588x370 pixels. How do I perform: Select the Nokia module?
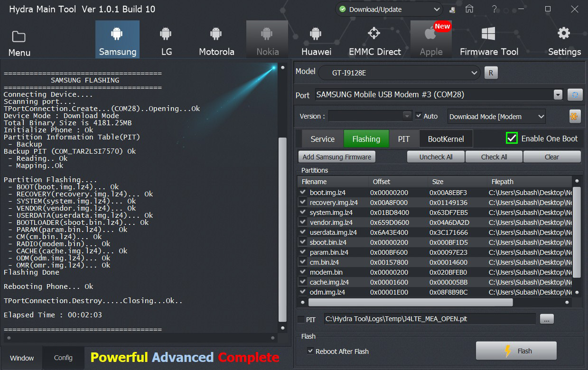tap(267, 39)
